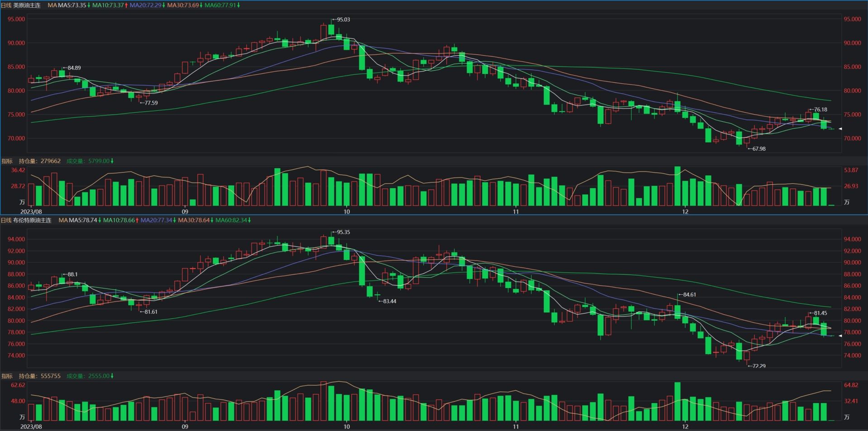This screenshot has width=868, height=431.
Task: Click the 81.61 low price annotation
Action: click(x=149, y=312)
